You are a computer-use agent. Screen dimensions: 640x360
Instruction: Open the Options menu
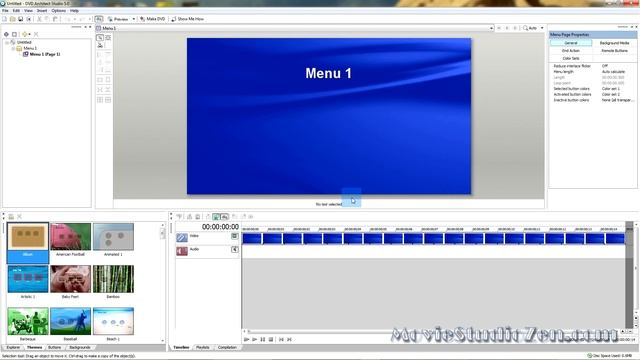[x=59, y=11]
